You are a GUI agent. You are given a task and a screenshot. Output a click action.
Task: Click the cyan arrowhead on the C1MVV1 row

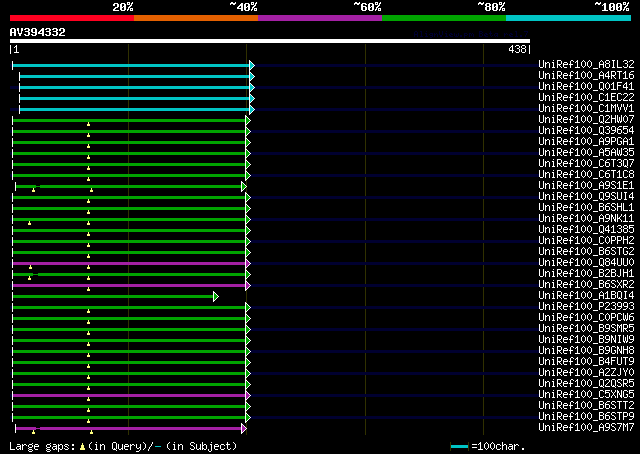point(252,109)
